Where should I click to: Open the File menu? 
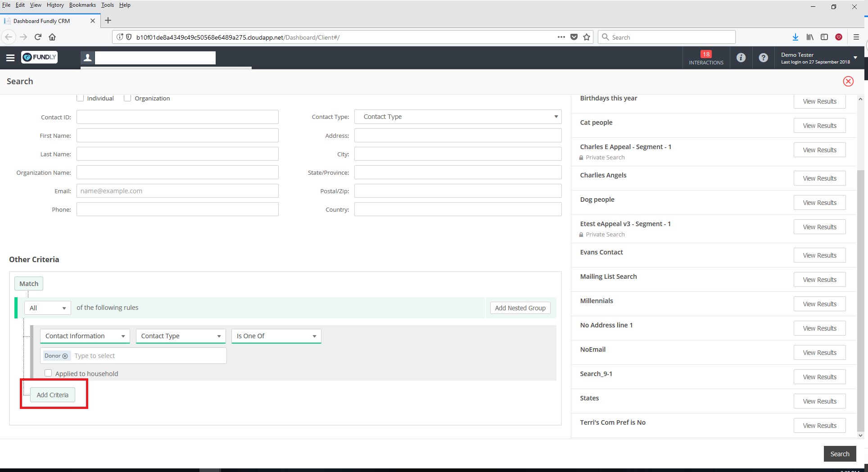click(6, 5)
